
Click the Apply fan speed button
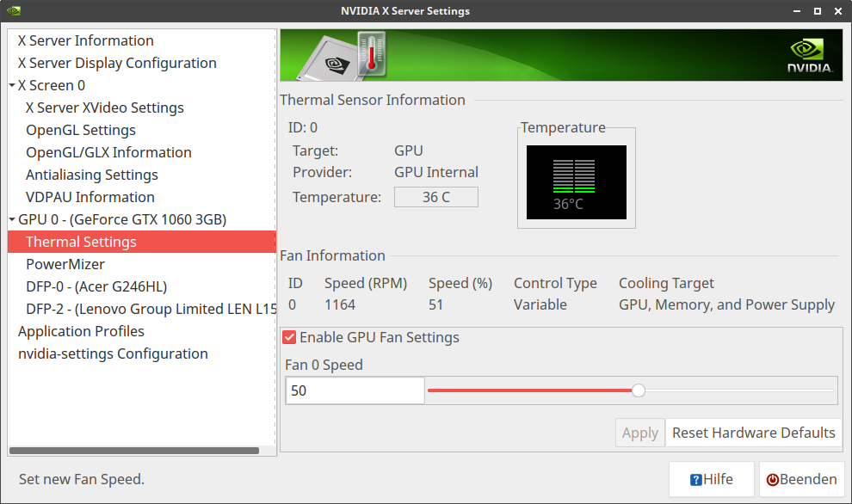point(640,433)
